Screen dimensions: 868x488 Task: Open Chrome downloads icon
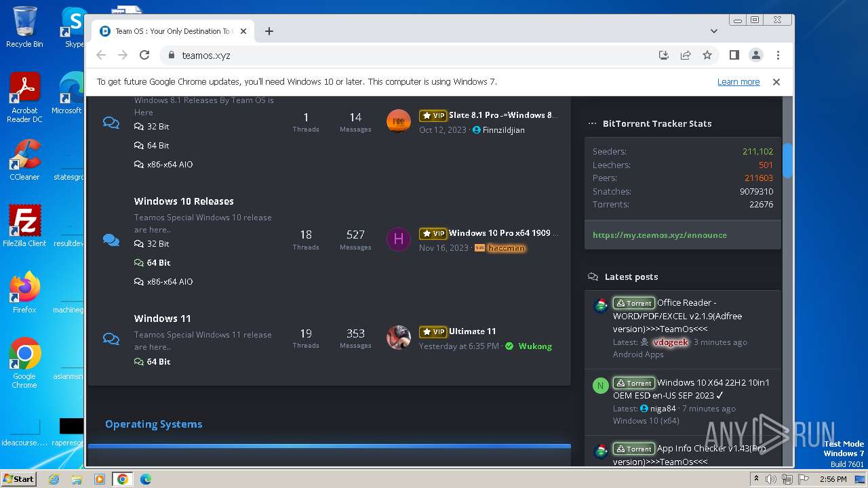[x=664, y=55]
